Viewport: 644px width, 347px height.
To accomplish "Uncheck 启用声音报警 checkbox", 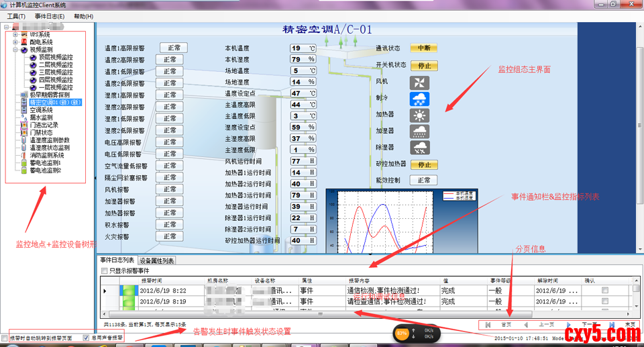I will click(85, 338).
